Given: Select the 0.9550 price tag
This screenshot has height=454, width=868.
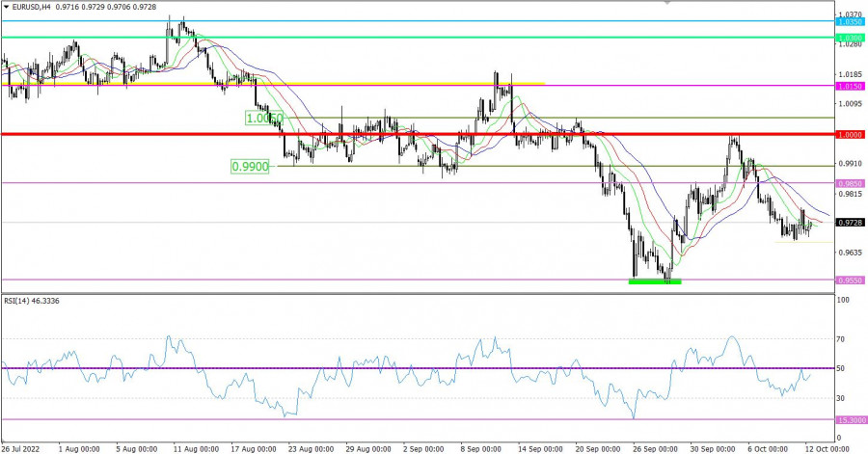Looking at the screenshot, I should (850, 280).
